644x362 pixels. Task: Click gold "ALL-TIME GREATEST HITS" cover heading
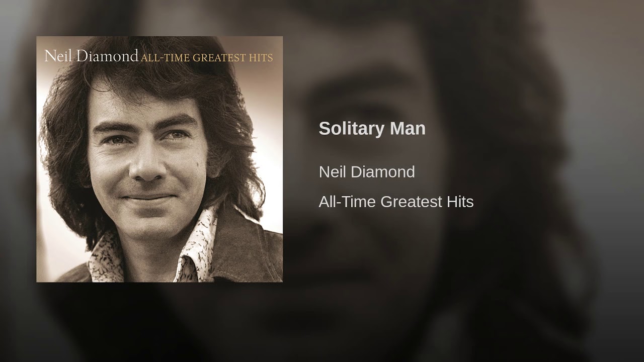click(x=207, y=58)
